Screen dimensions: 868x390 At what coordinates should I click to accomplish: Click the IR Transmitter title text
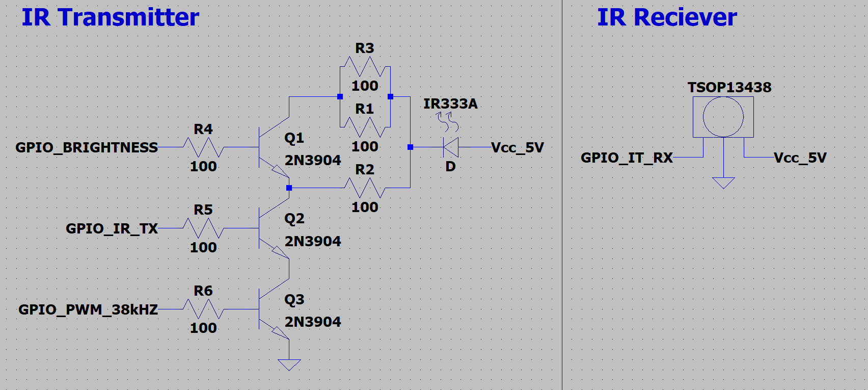[x=111, y=17]
